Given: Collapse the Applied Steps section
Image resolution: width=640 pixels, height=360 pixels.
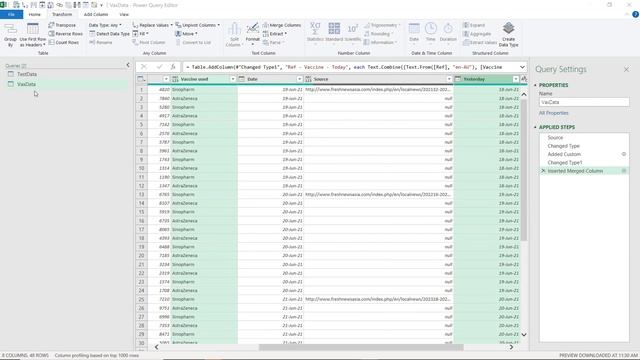Looking at the screenshot, I should pos(535,127).
